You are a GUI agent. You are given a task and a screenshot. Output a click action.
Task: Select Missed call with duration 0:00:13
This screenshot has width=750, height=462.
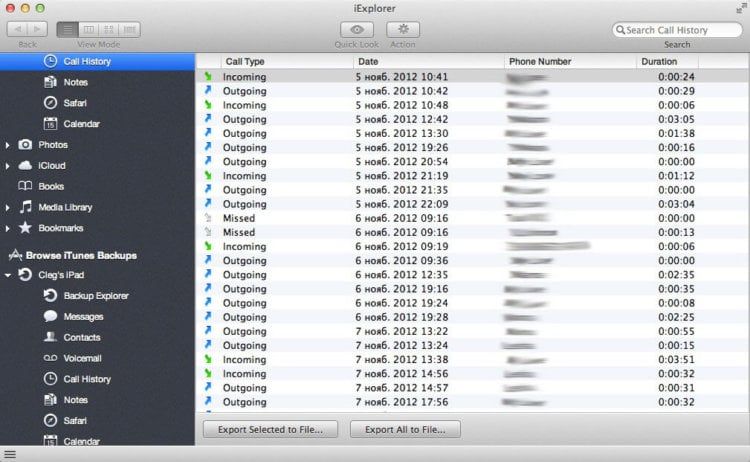coord(473,232)
